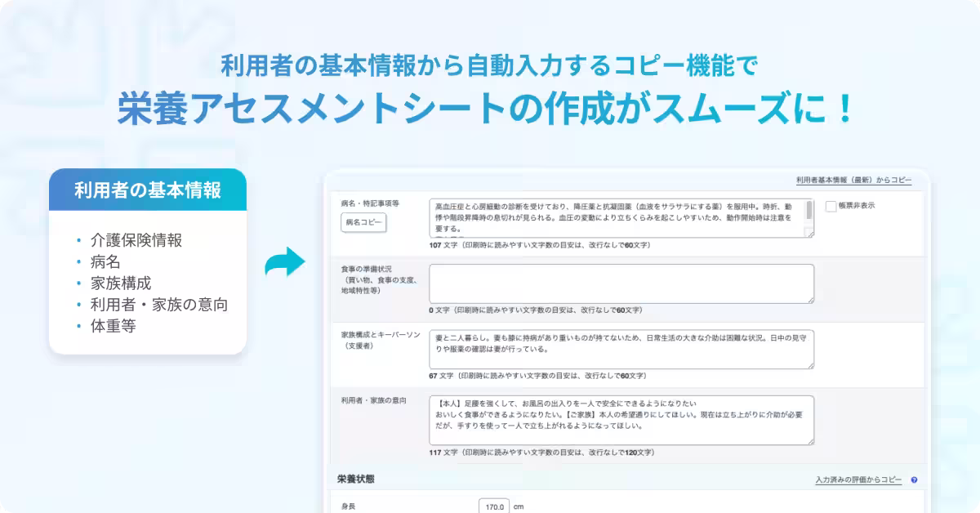This screenshot has width=980, height=513.
Task: Click the resize handle of the 家族構成とキーパーソン text area
Action: pyautogui.click(x=809, y=364)
